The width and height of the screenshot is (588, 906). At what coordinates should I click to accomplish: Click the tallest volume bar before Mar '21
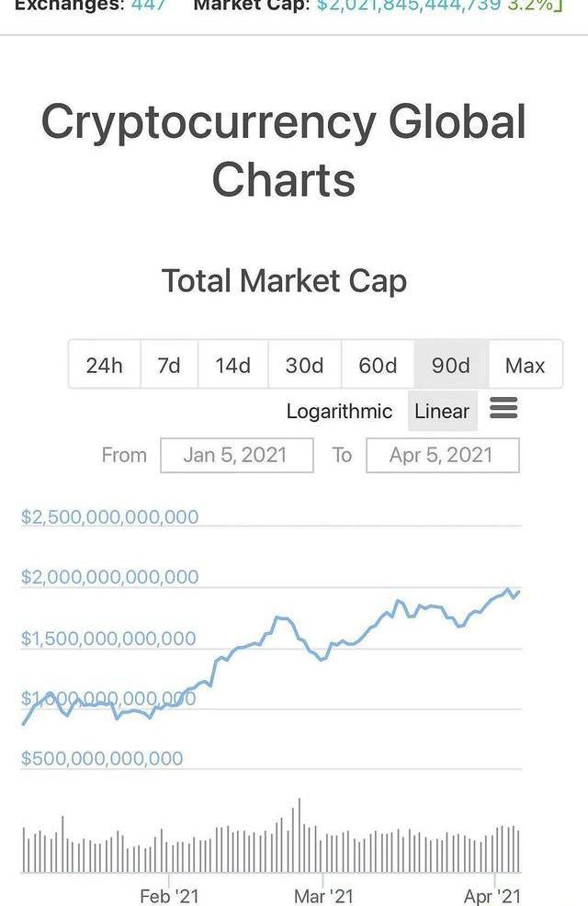click(300, 835)
